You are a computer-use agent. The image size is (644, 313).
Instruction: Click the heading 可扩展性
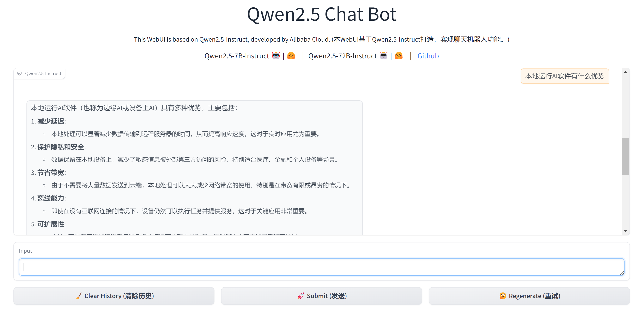(51, 224)
